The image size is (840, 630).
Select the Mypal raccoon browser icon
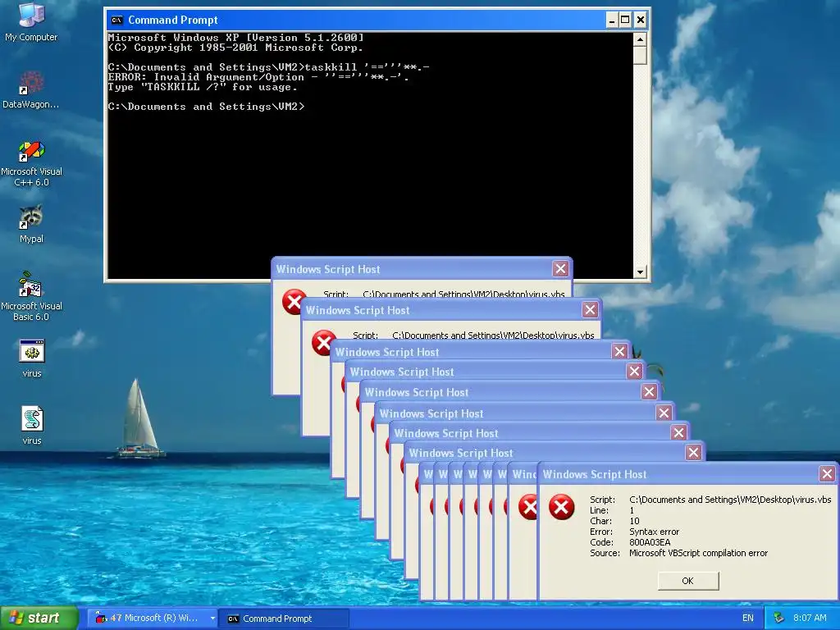pyautogui.click(x=31, y=224)
